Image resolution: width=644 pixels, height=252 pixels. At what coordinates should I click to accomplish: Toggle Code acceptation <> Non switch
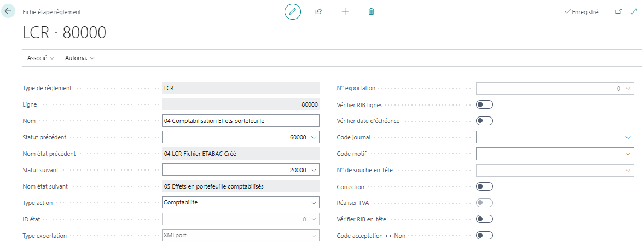(x=484, y=236)
